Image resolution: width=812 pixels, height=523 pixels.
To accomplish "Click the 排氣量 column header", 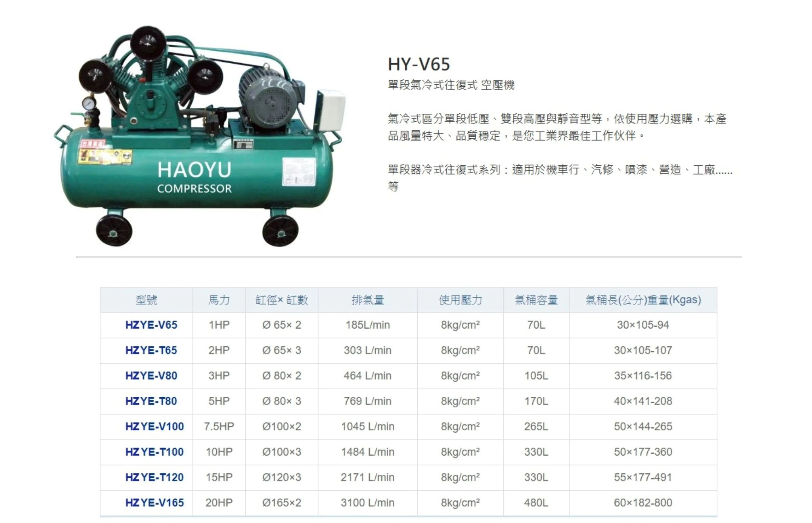I will (367, 300).
